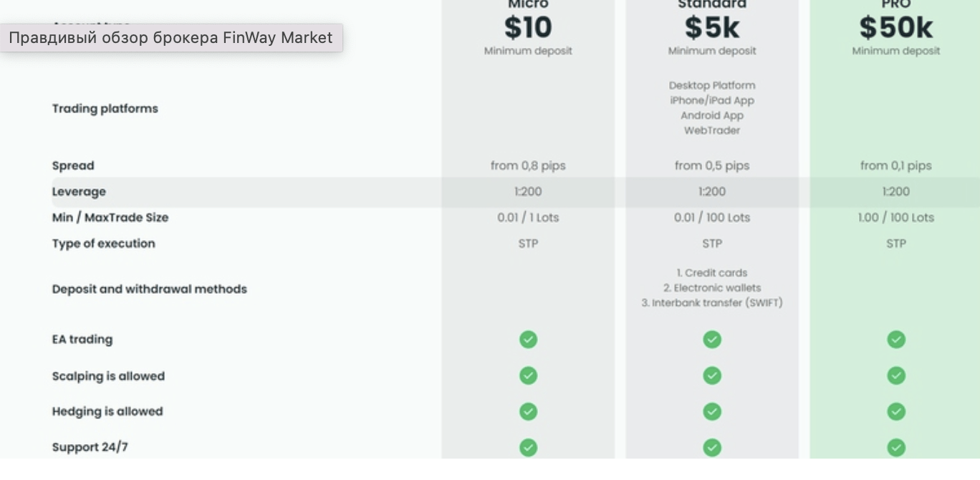Select the $10 Micro minimum deposit price
Image resolution: width=980 pixels, height=480 pixels.
(528, 27)
